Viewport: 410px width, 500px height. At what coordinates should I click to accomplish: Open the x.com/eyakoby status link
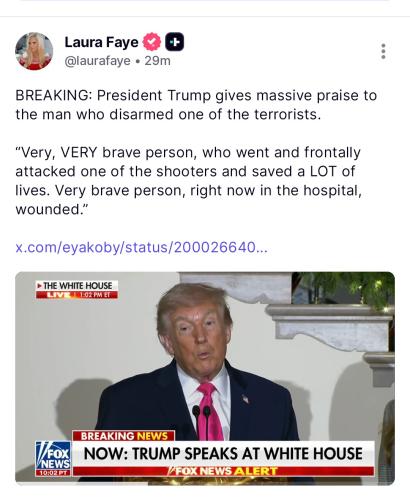[x=141, y=247]
